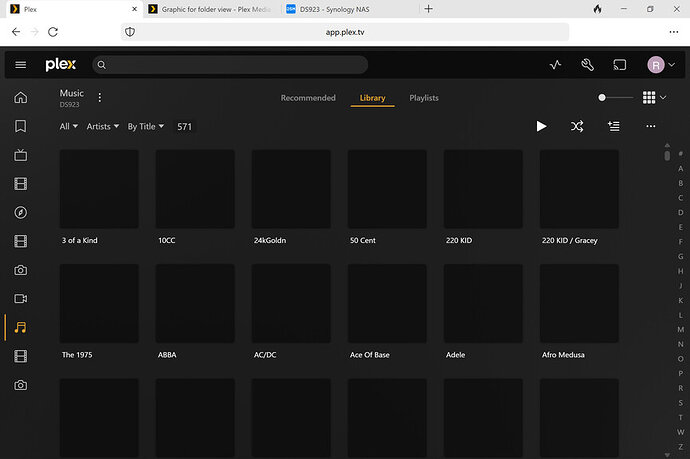Open the Activity pulse icon

pyautogui.click(x=555, y=65)
